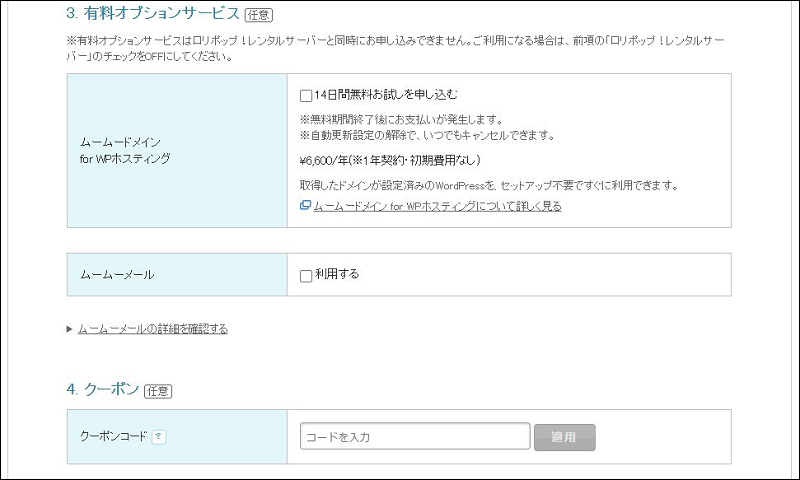
Task: Expand the triangle arrow for ムームーメール details
Action: tap(70, 328)
